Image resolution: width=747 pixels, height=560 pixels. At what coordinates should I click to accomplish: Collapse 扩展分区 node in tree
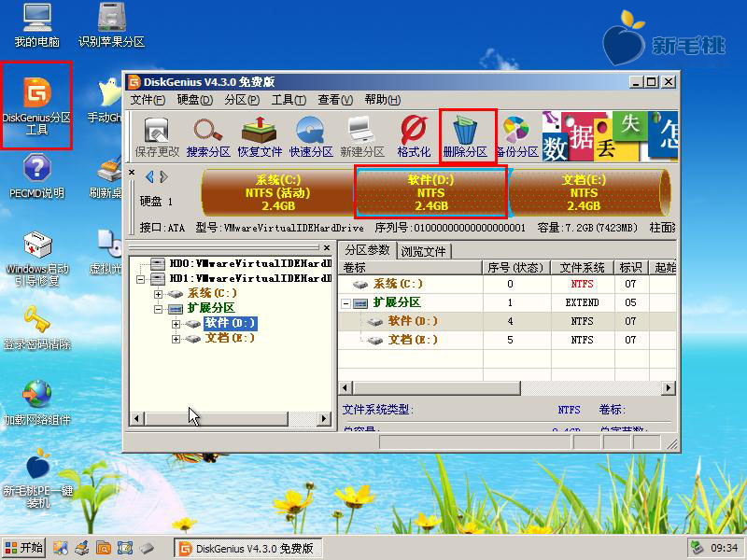click(158, 309)
